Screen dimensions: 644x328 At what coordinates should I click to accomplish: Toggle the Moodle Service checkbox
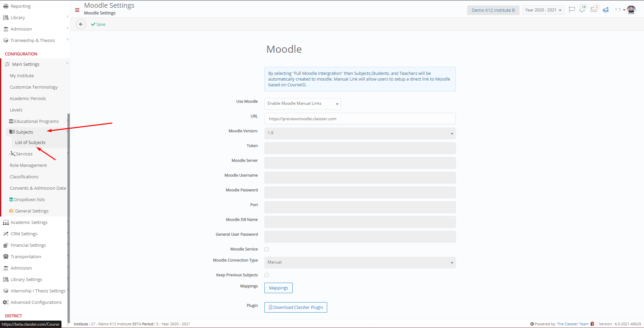[266, 249]
